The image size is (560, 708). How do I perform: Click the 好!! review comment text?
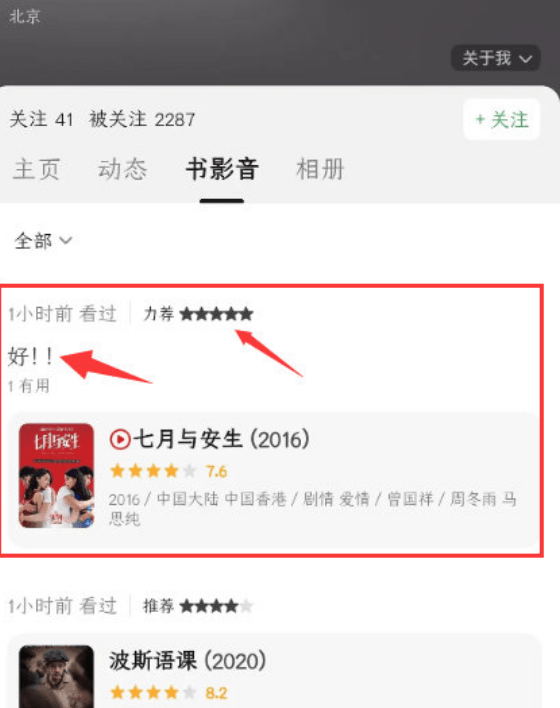point(30,356)
